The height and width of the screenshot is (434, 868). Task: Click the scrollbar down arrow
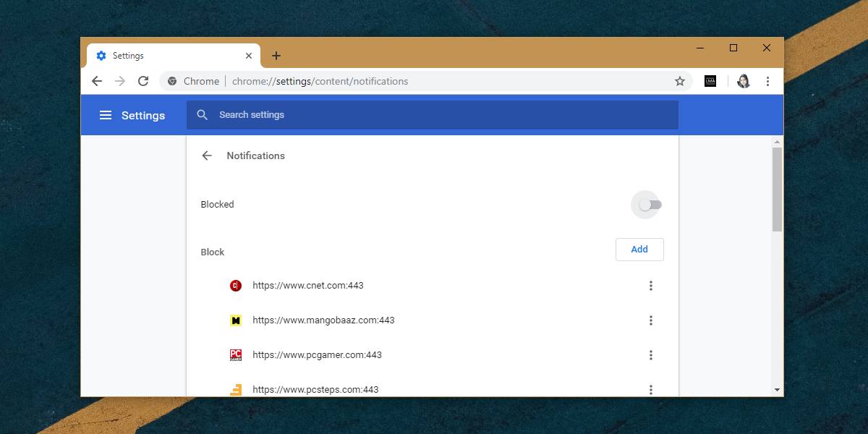778,390
